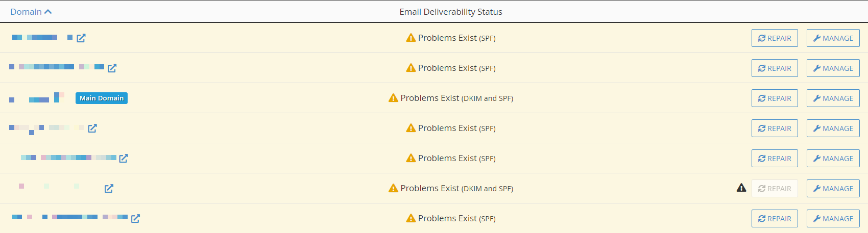The height and width of the screenshot is (233, 868).
Task: Click black warning triangle beside disabled Repair
Action: (x=741, y=188)
